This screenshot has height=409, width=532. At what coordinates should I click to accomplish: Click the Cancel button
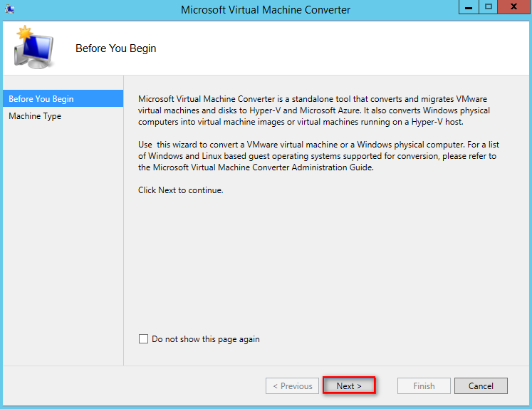pyautogui.click(x=481, y=385)
